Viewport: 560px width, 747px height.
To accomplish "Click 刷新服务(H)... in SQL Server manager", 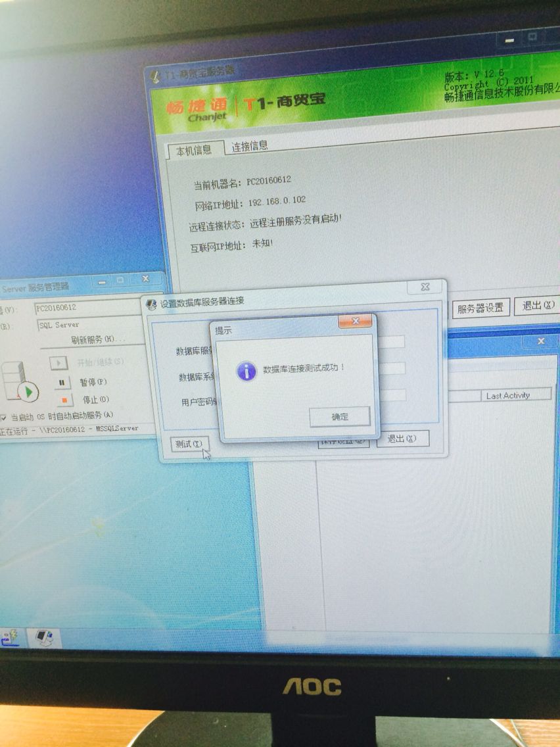I will [x=99, y=339].
